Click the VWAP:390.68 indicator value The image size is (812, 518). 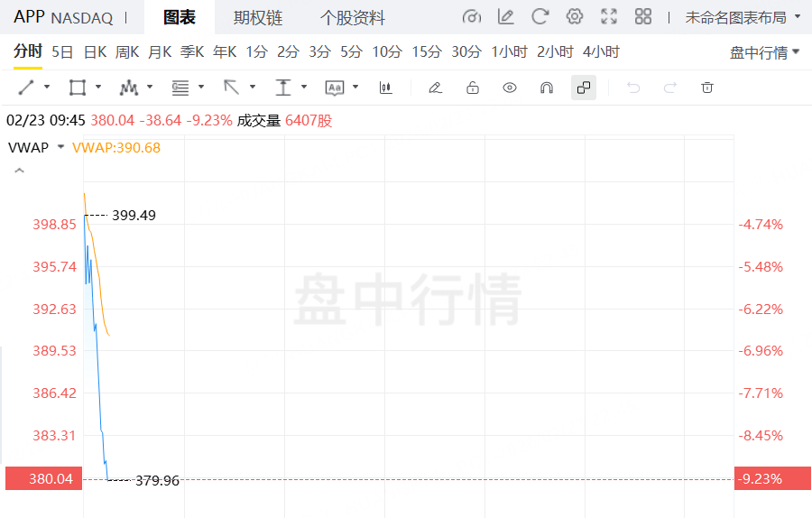pos(116,148)
